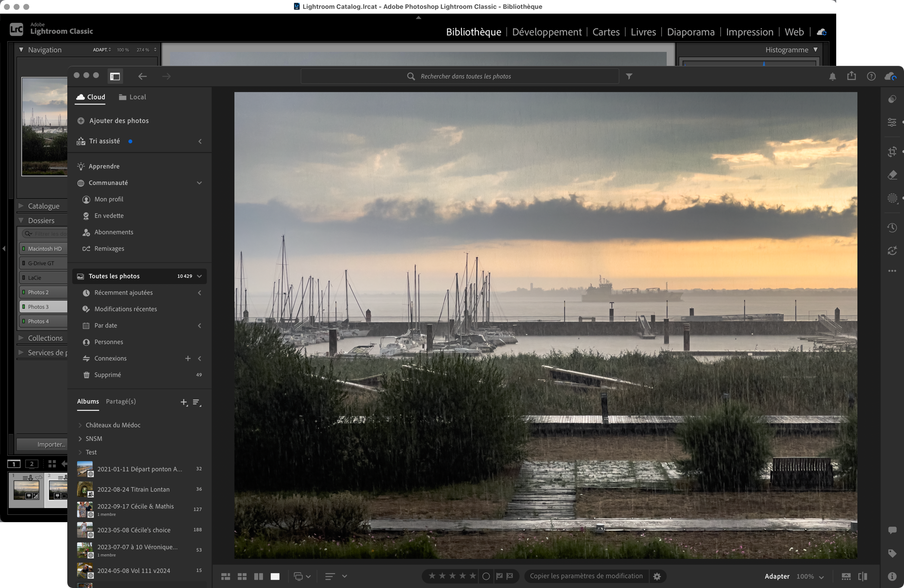Open the masking tool

coord(892,198)
